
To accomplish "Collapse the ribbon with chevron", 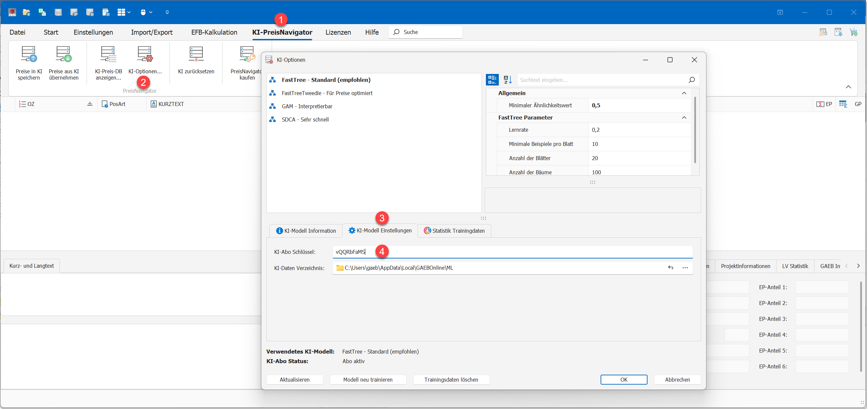I will pyautogui.click(x=848, y=87).
